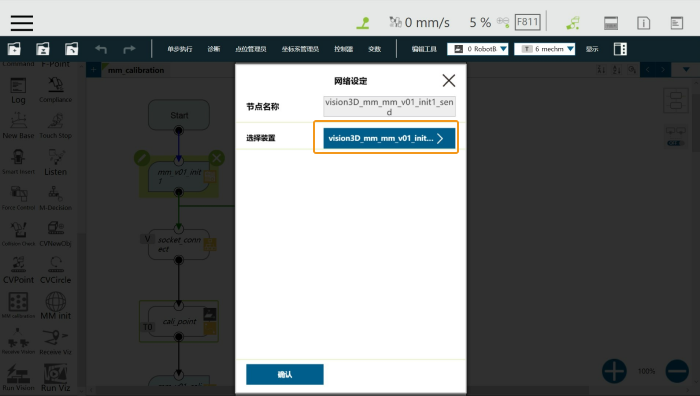
Task: Click the Start node in the flow
Action: pyautogui.click(x=179, y=115)
